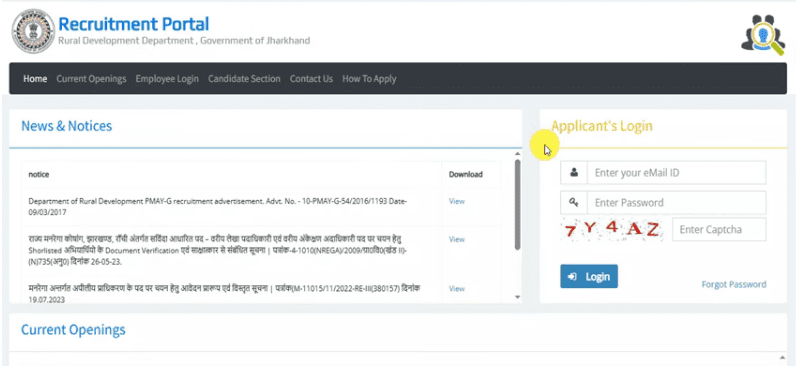Click the News & Notices heading
Viewport: 796px width, 366px height.
67,126
